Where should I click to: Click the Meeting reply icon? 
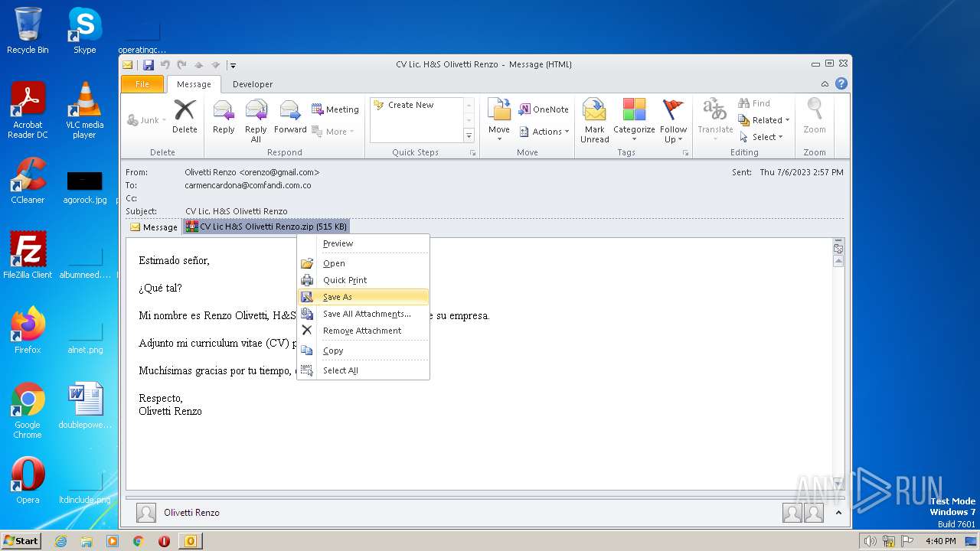[x=335, y=109]
